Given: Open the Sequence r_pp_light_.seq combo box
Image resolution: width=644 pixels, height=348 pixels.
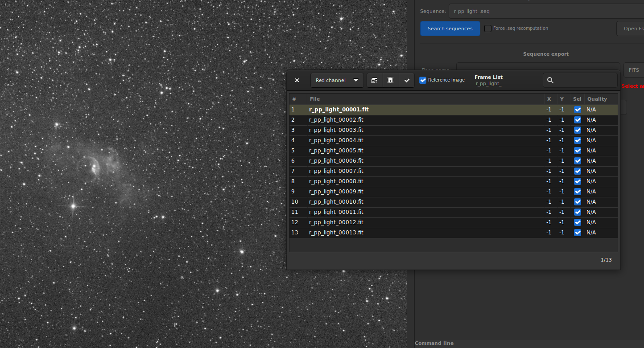Looking at the screenshot, I should (546, 11).
